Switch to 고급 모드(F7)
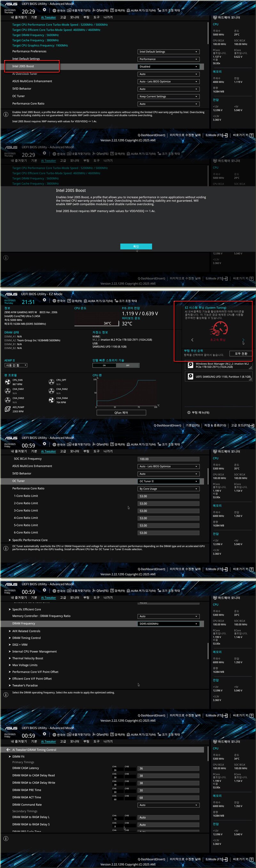Viewport: 256px width, 868px height. tap(242, 425)
